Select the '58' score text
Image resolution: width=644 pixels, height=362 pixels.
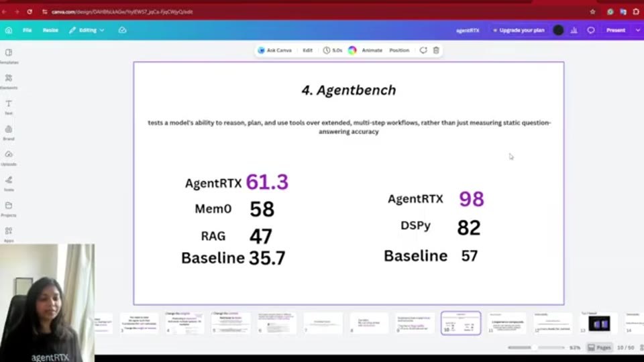262,209
